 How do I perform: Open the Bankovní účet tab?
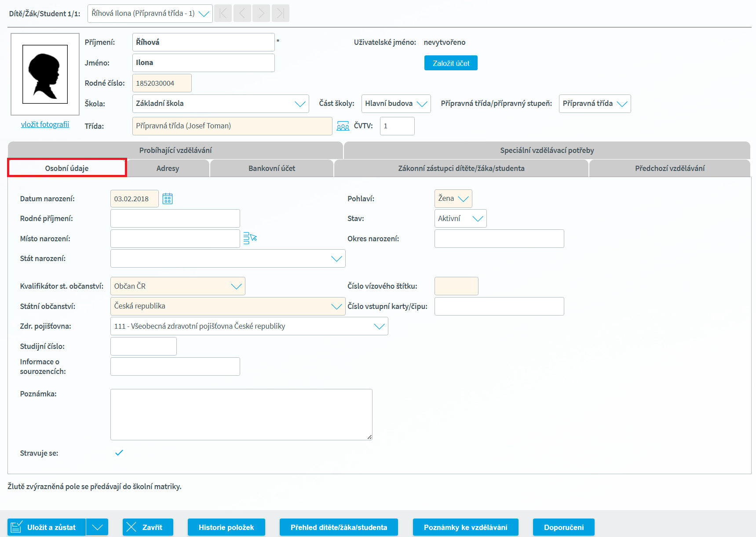point(271,168)
